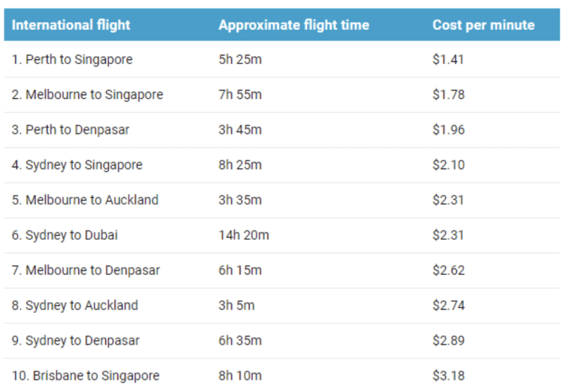This screenshot has height=384, width=588.
Task: Click the $3.18 cost per minute
Action: tap(448, 375)
